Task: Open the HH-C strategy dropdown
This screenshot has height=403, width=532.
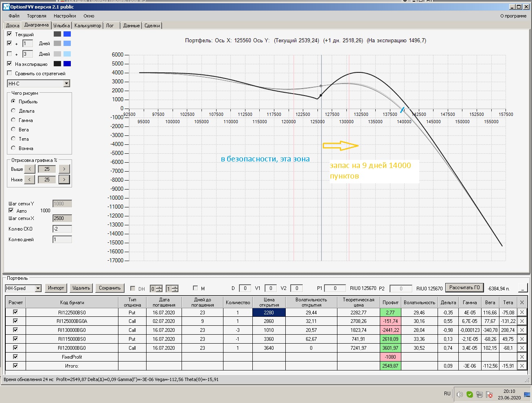Action: tap(67, 83)
